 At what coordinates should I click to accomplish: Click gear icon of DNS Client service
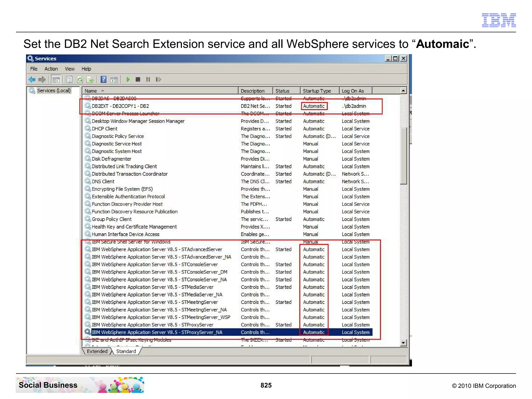pyautogui.click(x=88, y=181)
